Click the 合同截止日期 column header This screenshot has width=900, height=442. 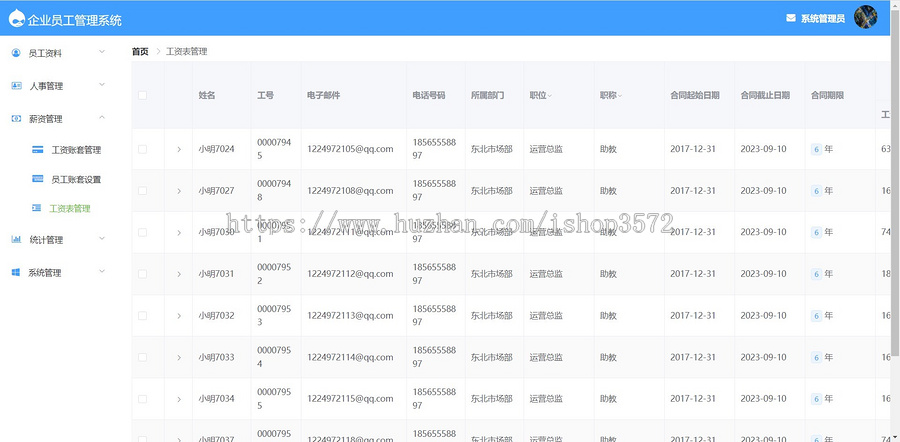pos(765,95)
